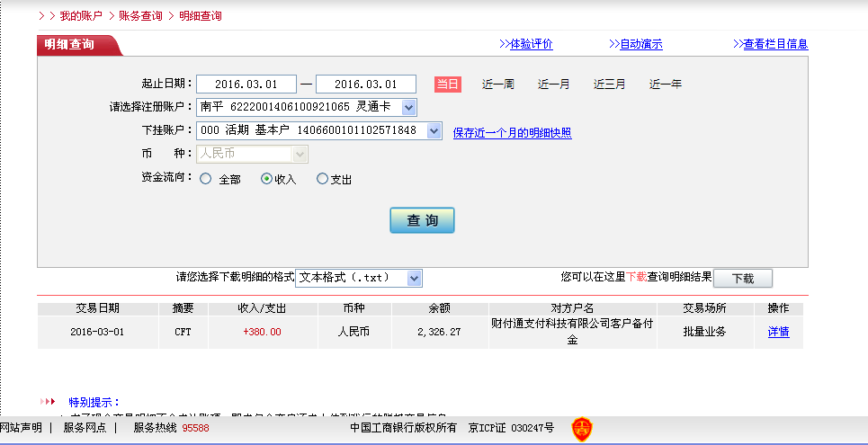
Task: Select the 支出 radio button
Action: point(323,179)
